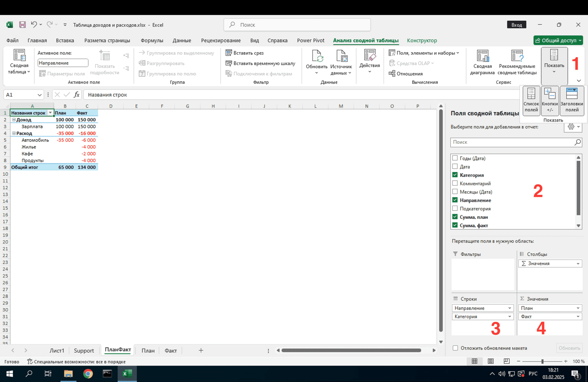Click the Сводная диаграмма pivot chart icon
Image resolution: width=588 pixels, height=382 pixels.
(x=483, y=56)
